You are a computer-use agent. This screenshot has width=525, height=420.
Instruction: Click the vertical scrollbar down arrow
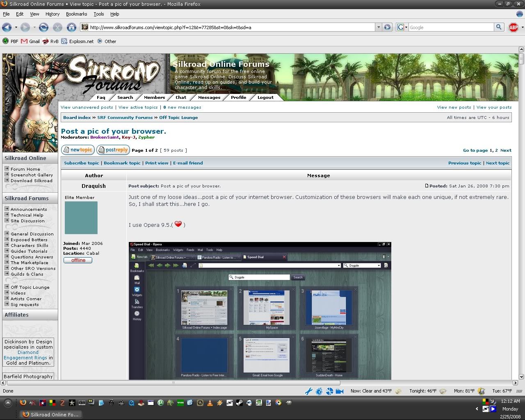[521, 377]
